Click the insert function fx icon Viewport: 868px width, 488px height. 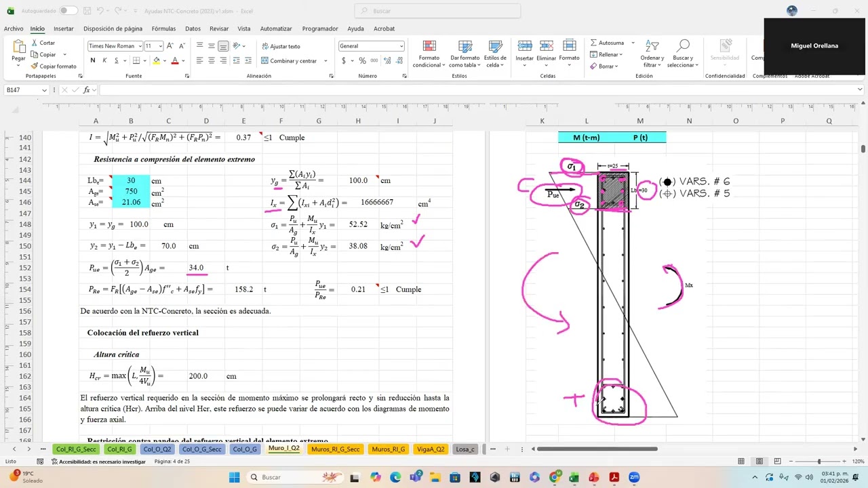pyautogui.click(x=86, y=90)
